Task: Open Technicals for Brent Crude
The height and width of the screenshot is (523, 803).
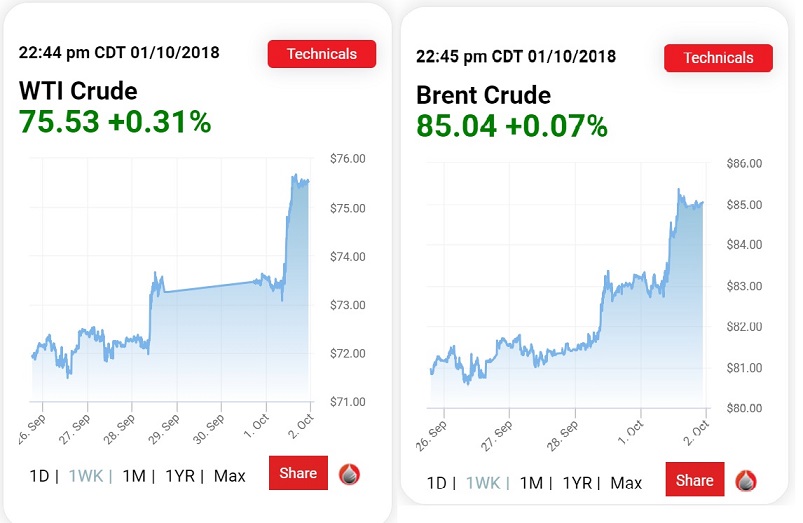Action: (718, 58)
